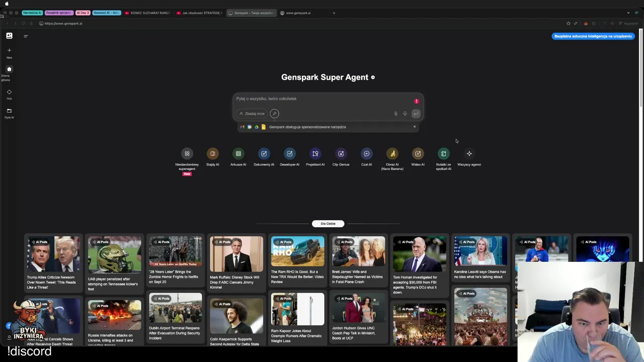
Task: Open the Nowości AI tab group
Action: 106,13
